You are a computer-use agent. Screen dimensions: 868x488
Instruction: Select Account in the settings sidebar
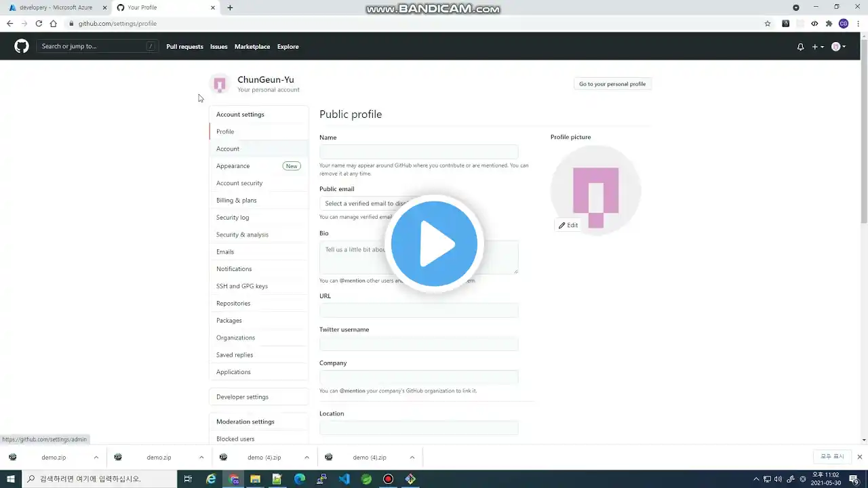(x=258, y=148)
